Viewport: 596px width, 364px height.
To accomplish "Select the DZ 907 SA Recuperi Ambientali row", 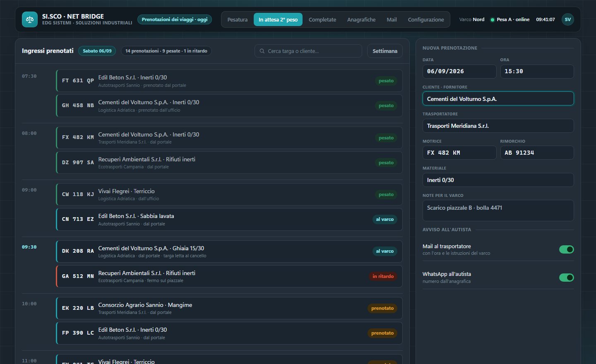I will click(x=229, y=163).
